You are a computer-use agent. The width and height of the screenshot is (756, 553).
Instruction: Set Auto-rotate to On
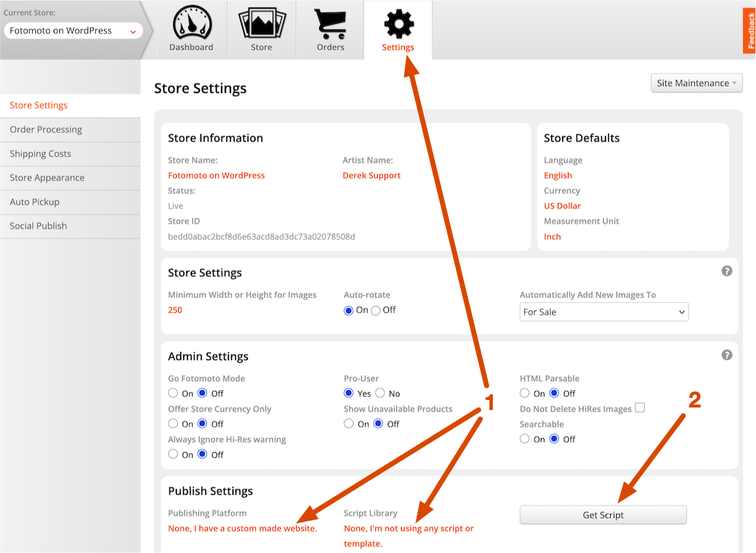point(349,311)
